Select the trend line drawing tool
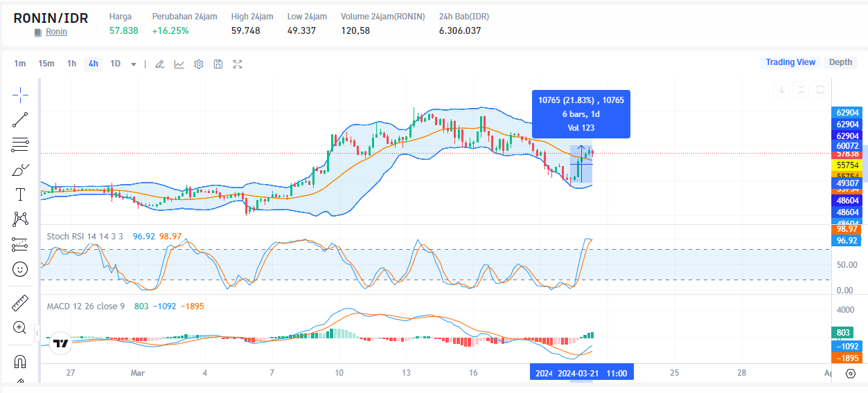The image size is (868, 393). [20, 120]
